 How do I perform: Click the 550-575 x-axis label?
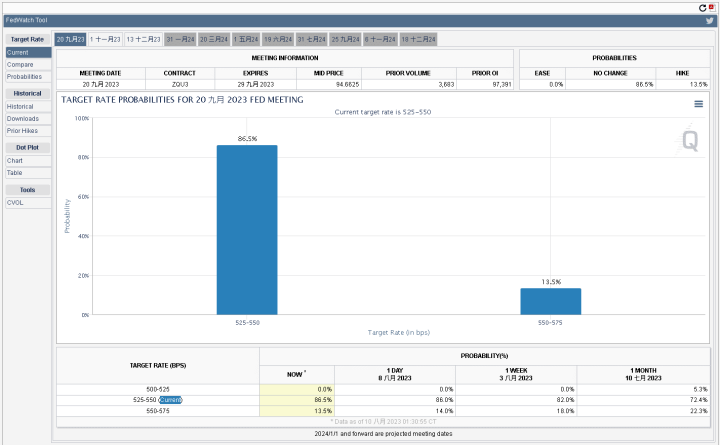click(x=550, y=323)
